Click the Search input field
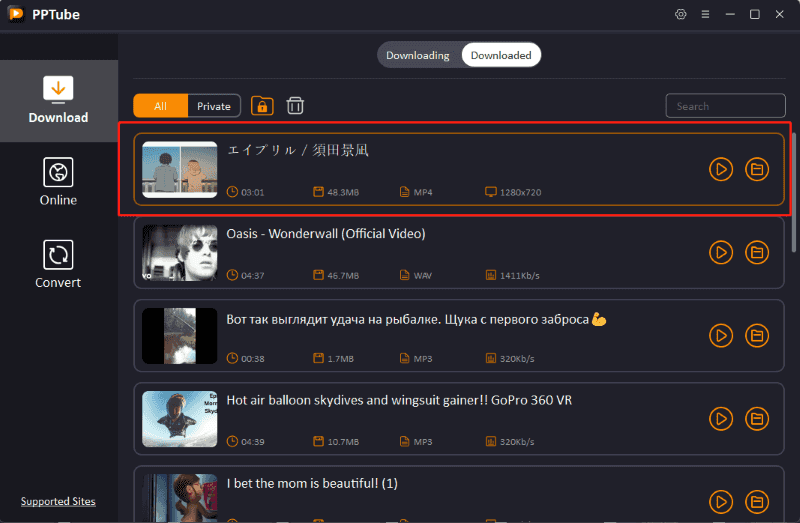 click(725, 106)
